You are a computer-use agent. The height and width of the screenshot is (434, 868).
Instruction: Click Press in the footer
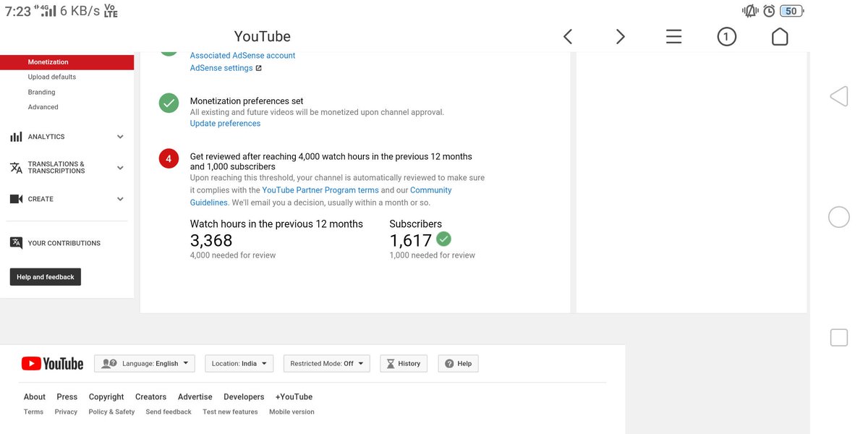tap(67, 396)
